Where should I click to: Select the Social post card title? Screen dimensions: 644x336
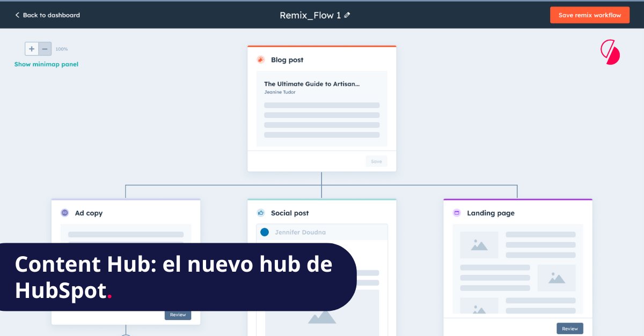[x=290, y=213]
